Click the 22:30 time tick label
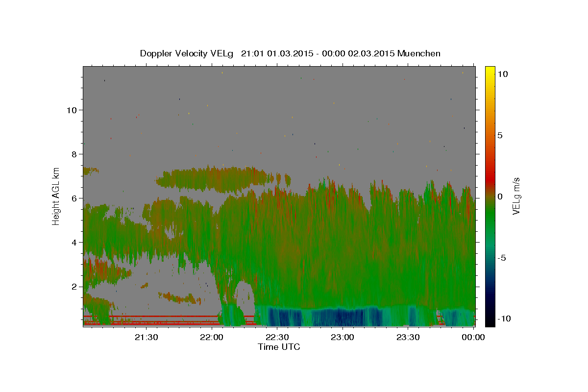 click(x=277, y=337)
